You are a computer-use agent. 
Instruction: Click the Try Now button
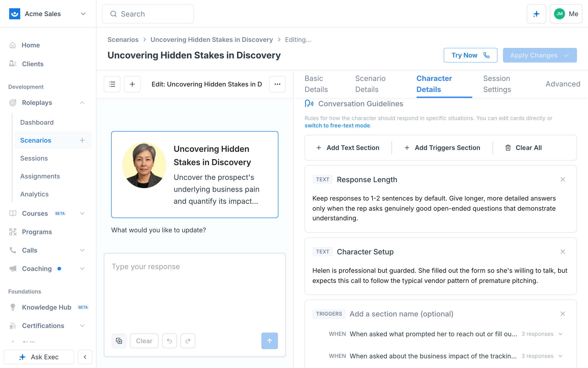pyautogui.click(x=470, y=55)
